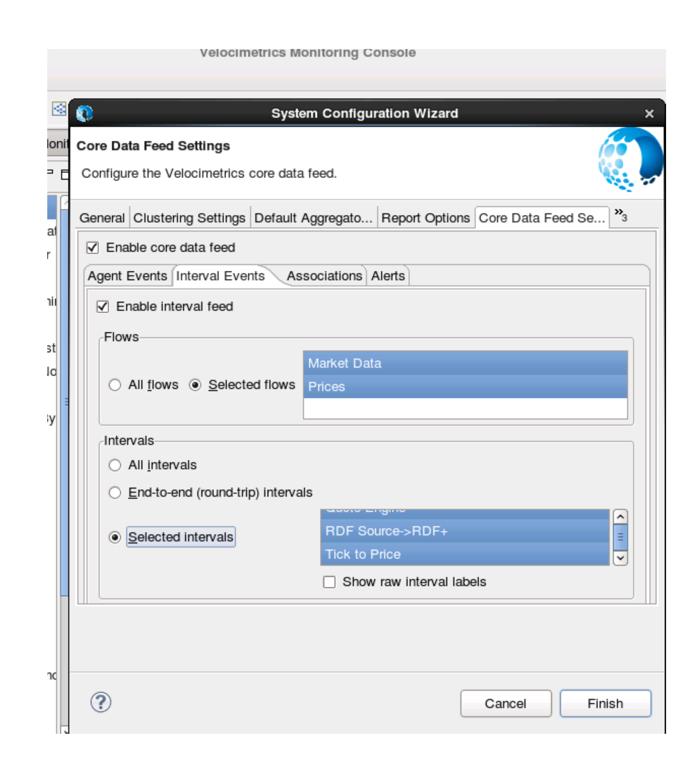The width and height of the screenshot is (700, 766).
Task: Select the Selected flows radio button
Action: pos(195,385)
